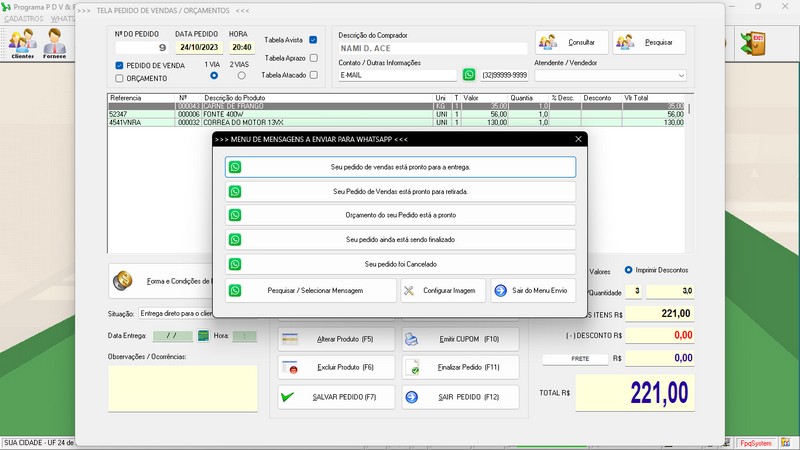Open the CADASTROS menu
Image resolution: width=800 pixels, height=450 pixels.
point(24,19)
